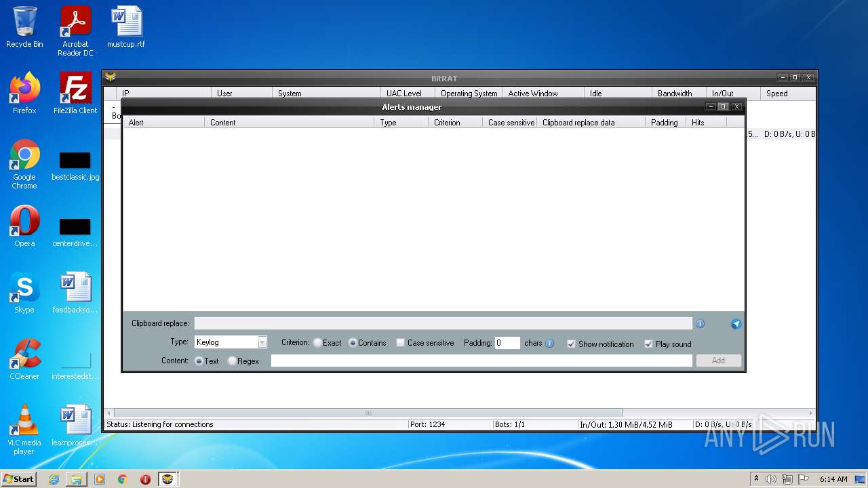This screenshot has height=488, width=868.
Task: Click Active Window column in BitRAT
Action: (x=543, y=94)
